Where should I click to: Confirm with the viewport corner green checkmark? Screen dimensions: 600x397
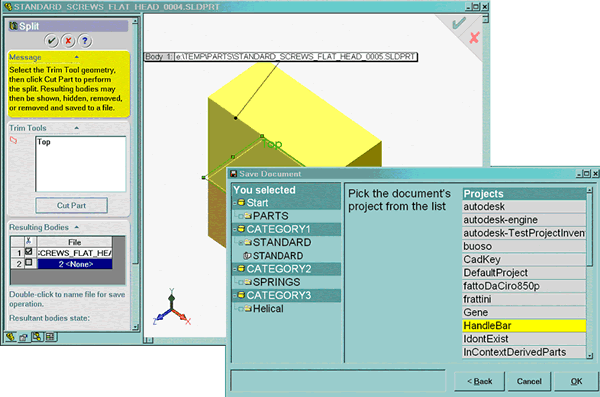tap(459, 23)
